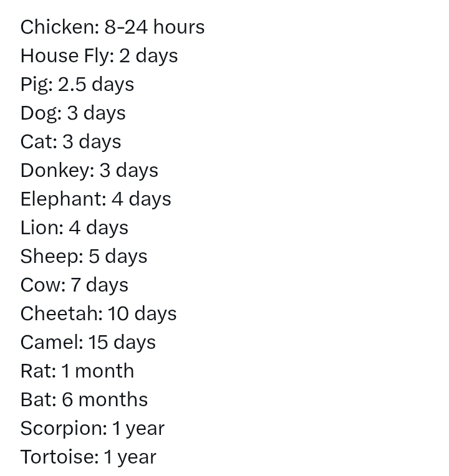Click Scorpion: 1 year text

coord(92,429)
